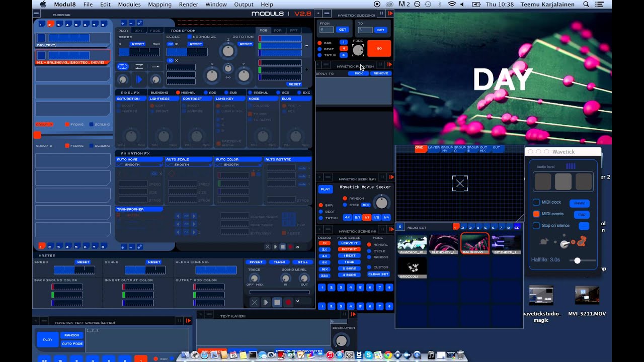Select the BROCCOLI media thumbnail

(412, 267)
